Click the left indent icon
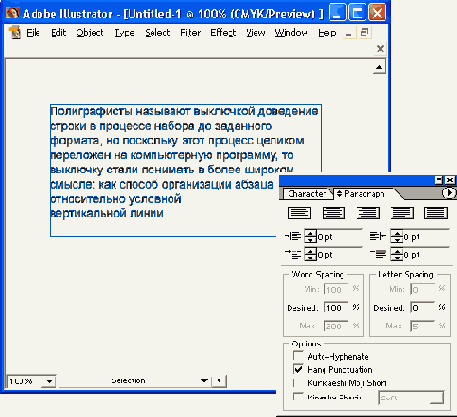457x417 pixels. (293, 236)
